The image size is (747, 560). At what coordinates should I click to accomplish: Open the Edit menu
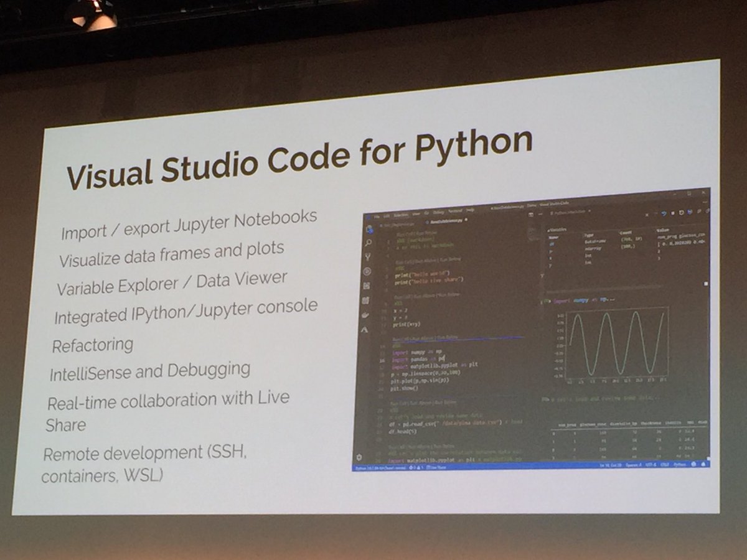386,217
